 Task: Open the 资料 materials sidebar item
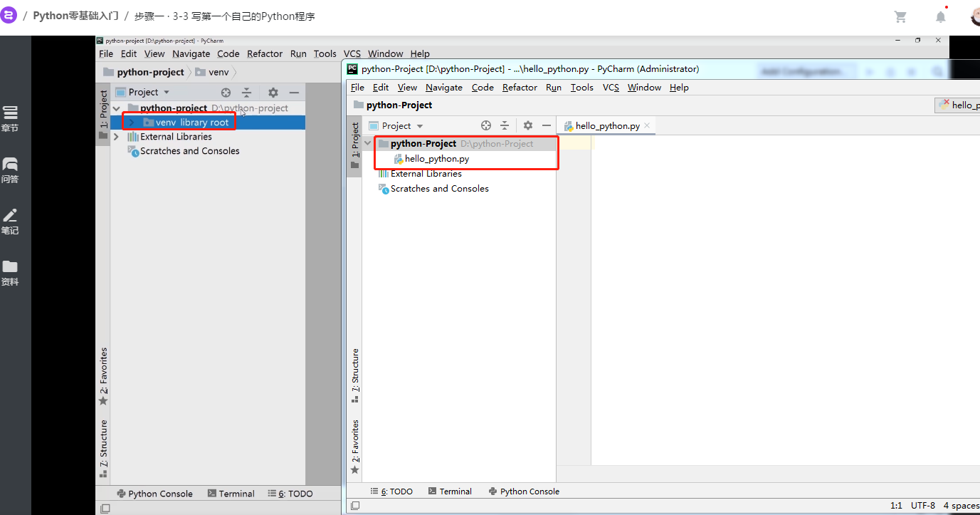[10, 273]
